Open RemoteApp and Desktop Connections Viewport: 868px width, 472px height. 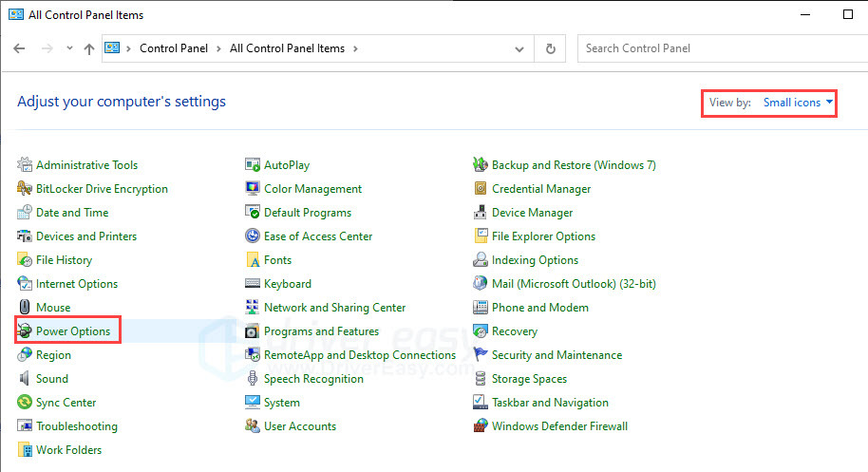coord(360,354)
